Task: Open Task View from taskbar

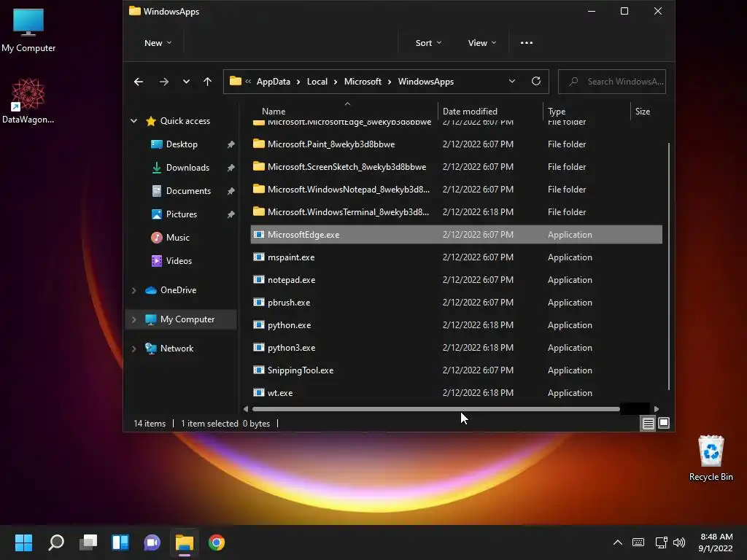Action: click(x=88, y=542)
